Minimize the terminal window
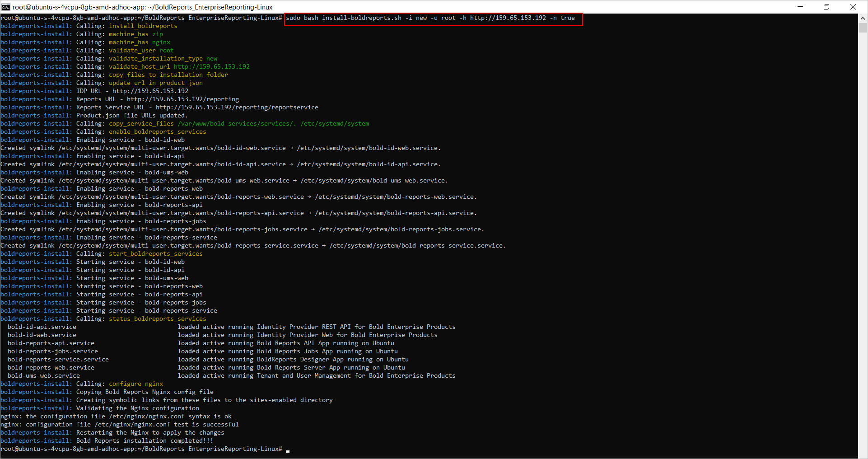Viewport: 868px width, 459px height. coord(800,7)
